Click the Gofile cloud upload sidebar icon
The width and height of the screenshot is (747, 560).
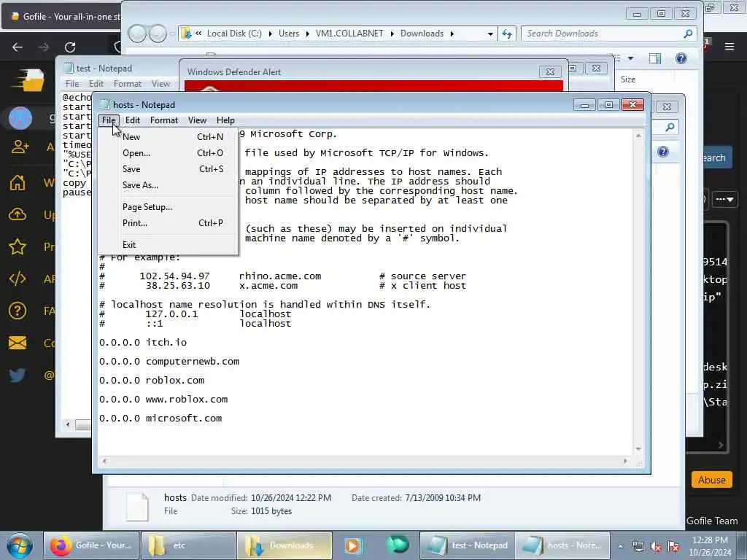point(18,214)
